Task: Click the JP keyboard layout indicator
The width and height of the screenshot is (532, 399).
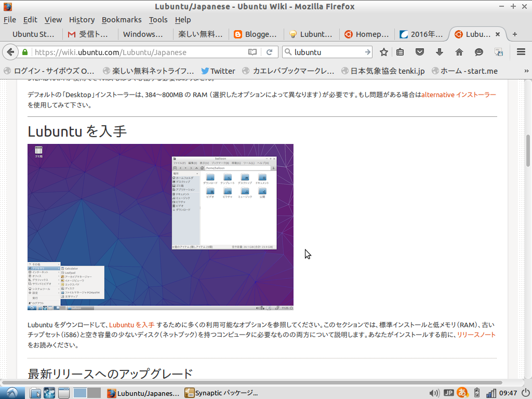Action: pos(449,393)
